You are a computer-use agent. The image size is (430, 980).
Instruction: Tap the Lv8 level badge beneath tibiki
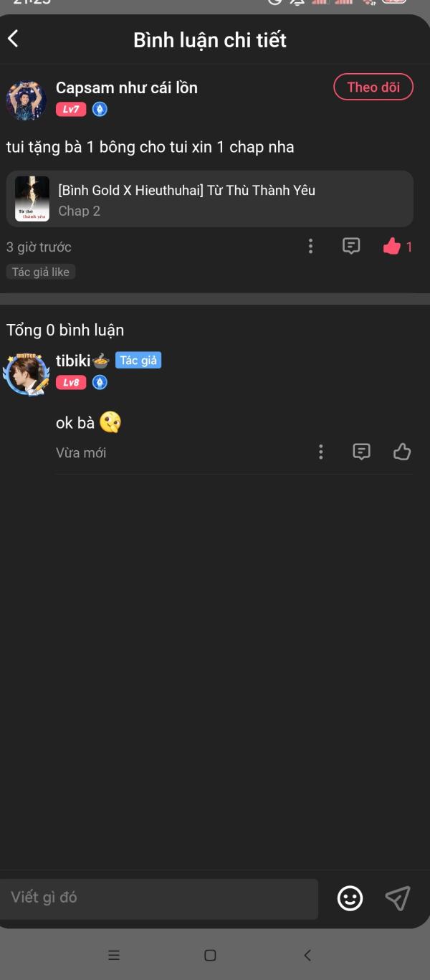tap(71, 383)
